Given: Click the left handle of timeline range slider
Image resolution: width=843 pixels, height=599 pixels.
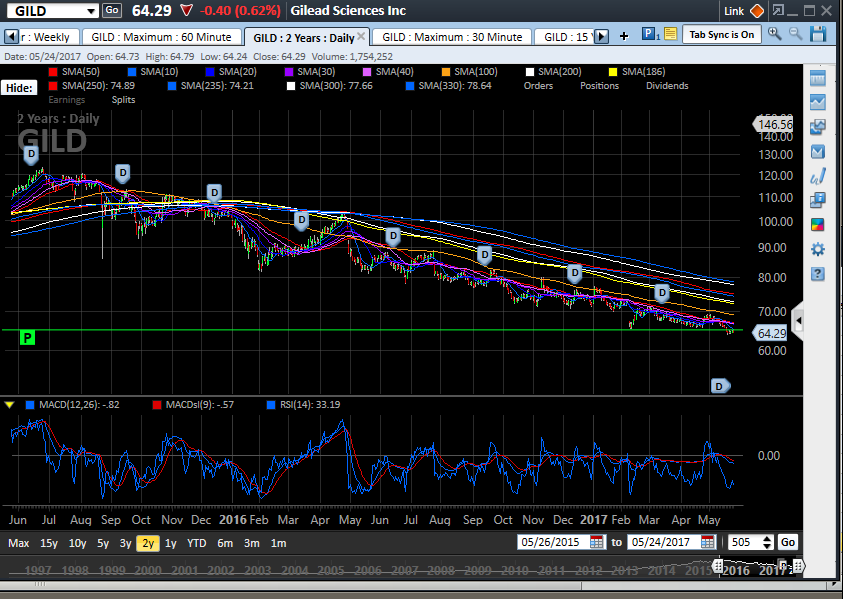Looking at the screenshot, I should coord(717,566).
